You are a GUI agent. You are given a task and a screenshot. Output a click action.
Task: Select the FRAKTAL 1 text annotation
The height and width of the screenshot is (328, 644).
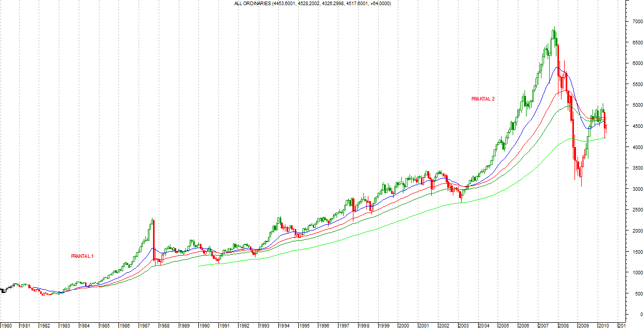[82, 256]
